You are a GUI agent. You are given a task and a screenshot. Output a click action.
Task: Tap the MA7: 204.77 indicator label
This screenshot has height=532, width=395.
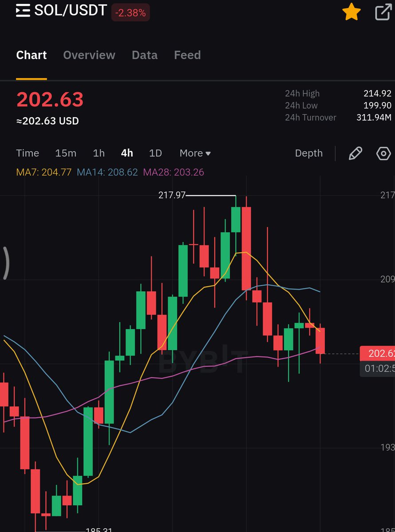coord(43,172)
